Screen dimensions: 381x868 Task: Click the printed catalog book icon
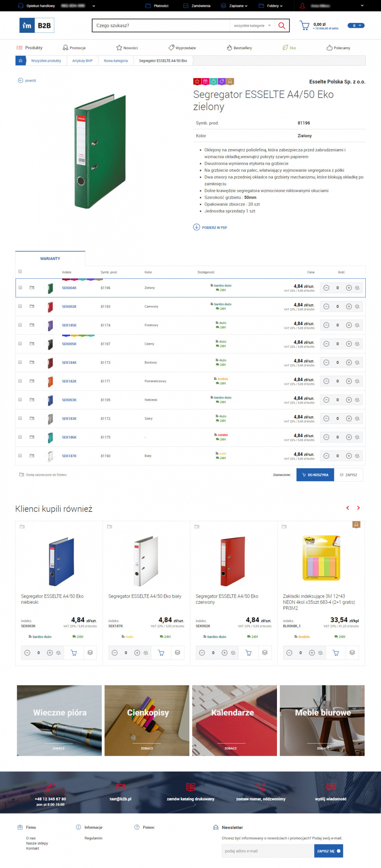tap(190, 787)
